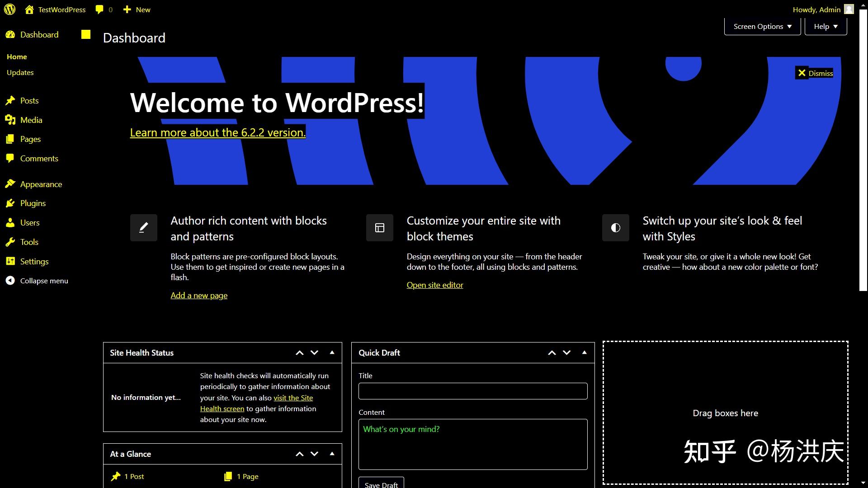
Task: Open Settings in sidebar
Action: tap(34, 262)
